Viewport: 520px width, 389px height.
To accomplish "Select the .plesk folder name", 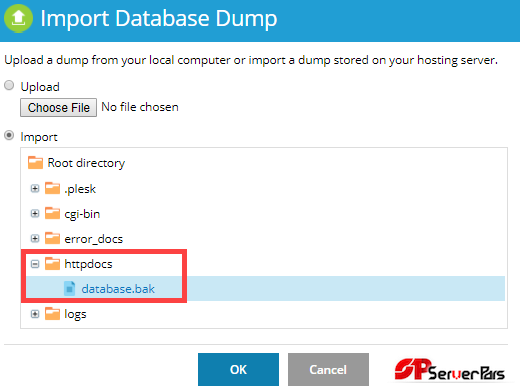I will pos(80,189).
